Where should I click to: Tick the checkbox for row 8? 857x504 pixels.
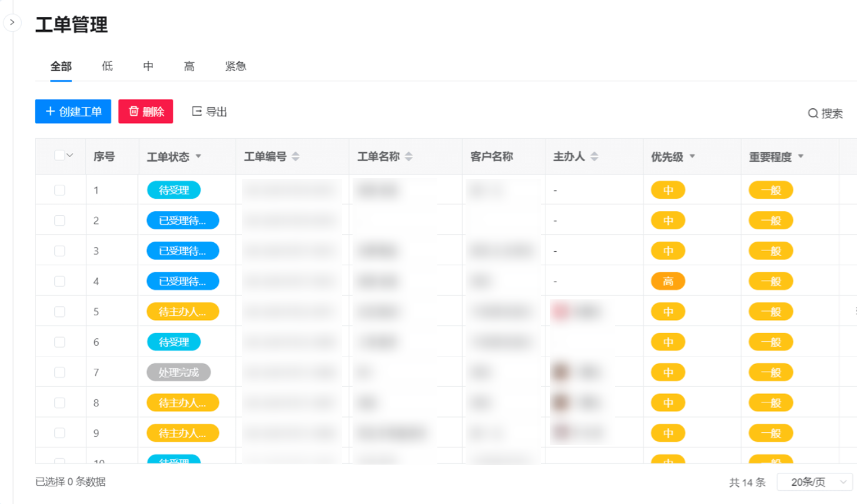tap(59, 403)
